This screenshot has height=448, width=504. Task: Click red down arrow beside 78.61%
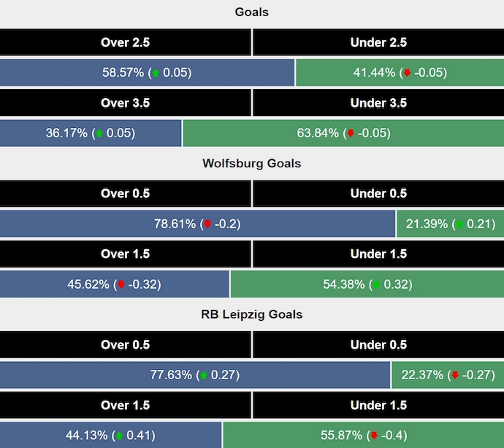coord(207,224)
